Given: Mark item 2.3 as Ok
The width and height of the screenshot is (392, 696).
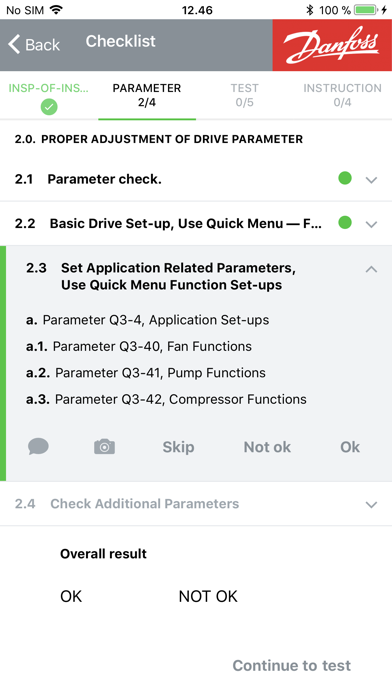Looking at the screenshot, I should [350, 447].
